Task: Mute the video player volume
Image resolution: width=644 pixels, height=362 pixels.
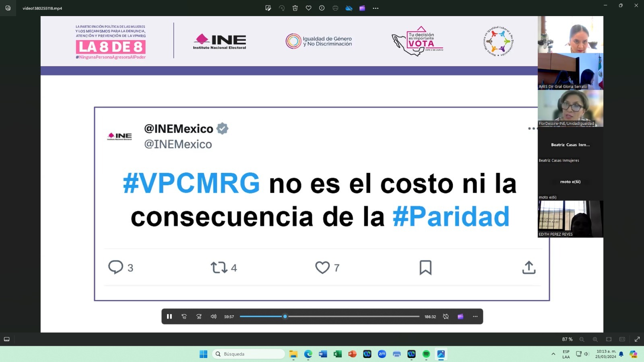Action: click(213, 317)
